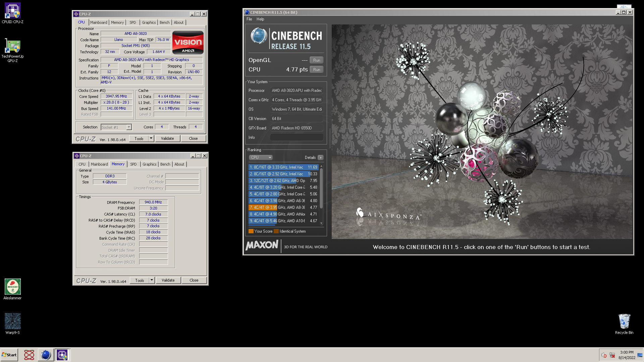Switch to CPU tab in bottom CPU-Z
This screenshot has width=644, height=362.
pyautogui.click(x=82, y=164)
